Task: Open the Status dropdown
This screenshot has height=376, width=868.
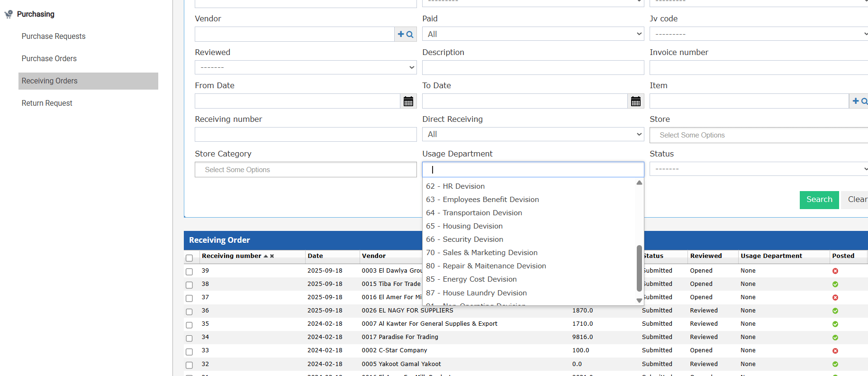Action: click(759, 169)
